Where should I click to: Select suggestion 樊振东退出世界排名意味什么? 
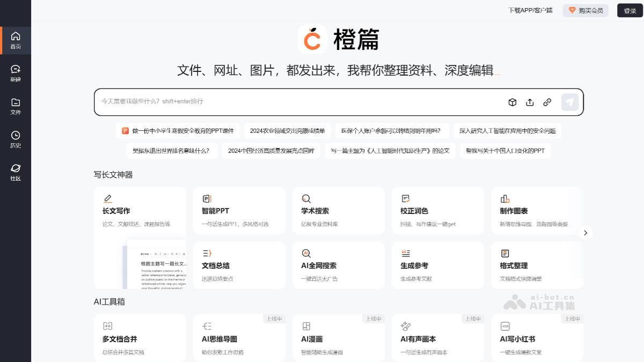coord(172,151)
